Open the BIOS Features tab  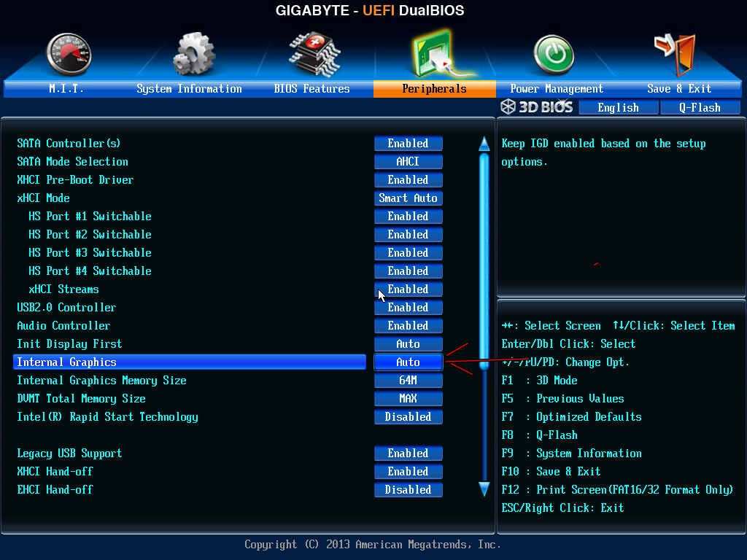pos(311,88)
